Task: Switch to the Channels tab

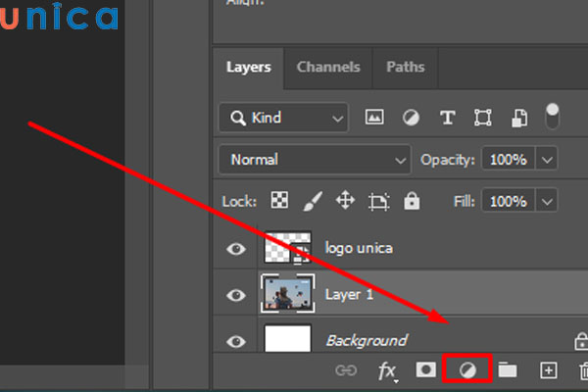Action: (x=328, y=68)
